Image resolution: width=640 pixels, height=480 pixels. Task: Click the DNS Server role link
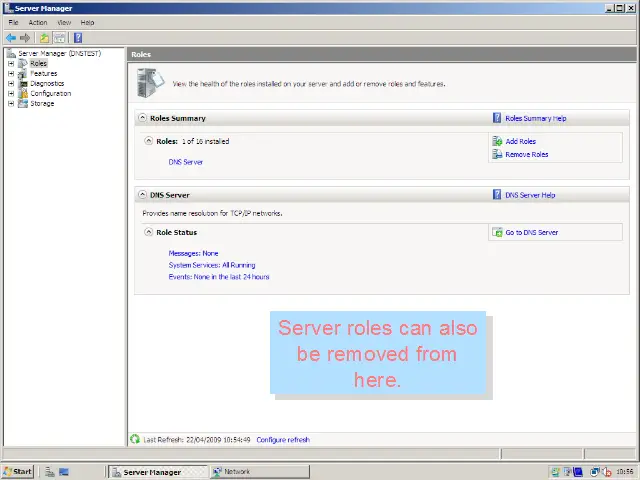click(186, 162)
